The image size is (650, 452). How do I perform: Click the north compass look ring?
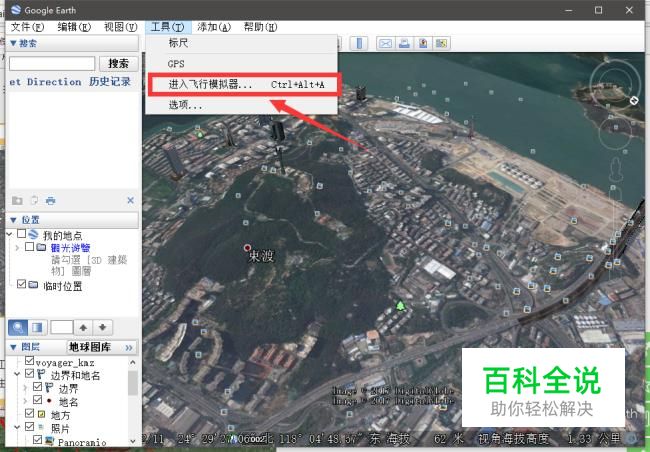click(614, 86)
